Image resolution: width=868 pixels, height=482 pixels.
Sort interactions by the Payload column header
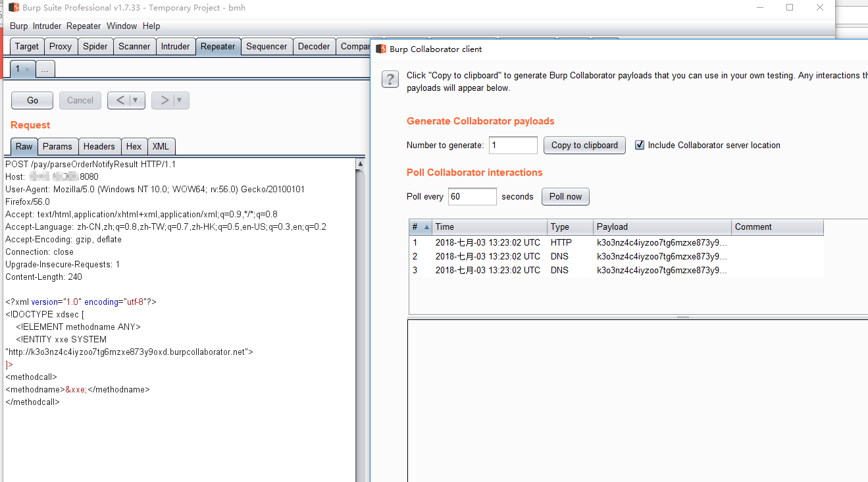[x=662, y=227]
